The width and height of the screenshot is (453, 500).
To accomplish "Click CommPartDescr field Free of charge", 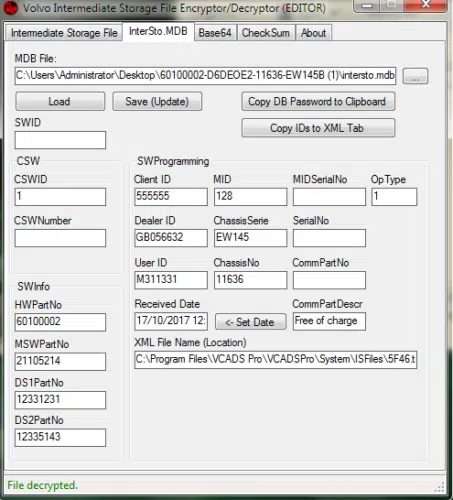I will click(329, 321).
